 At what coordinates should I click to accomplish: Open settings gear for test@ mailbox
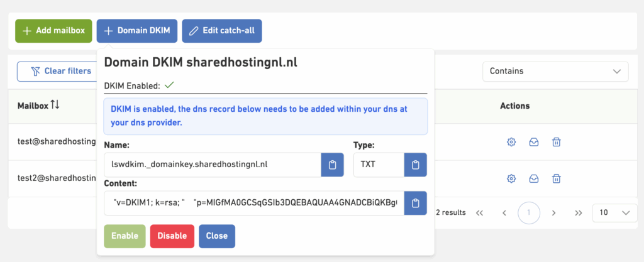(x=511, y=142)
